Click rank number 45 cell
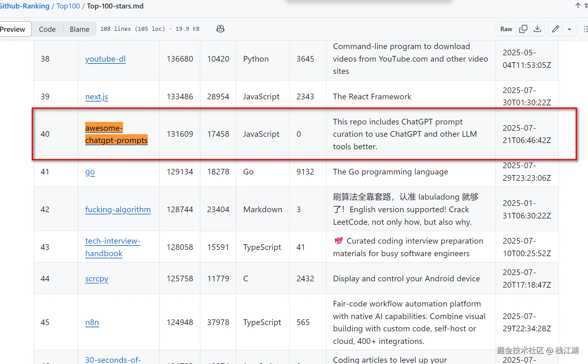The image size is (588, 364). point(45,322)
